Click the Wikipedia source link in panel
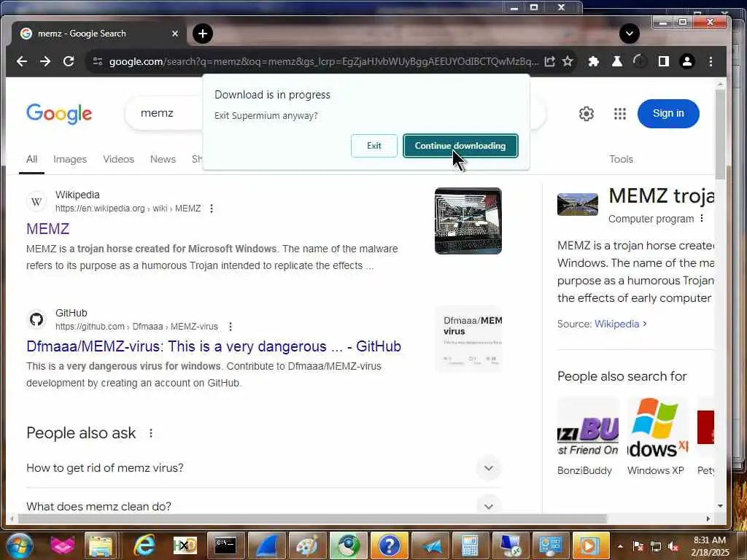This screenshot has height=560, width=747. coord(617,324)
